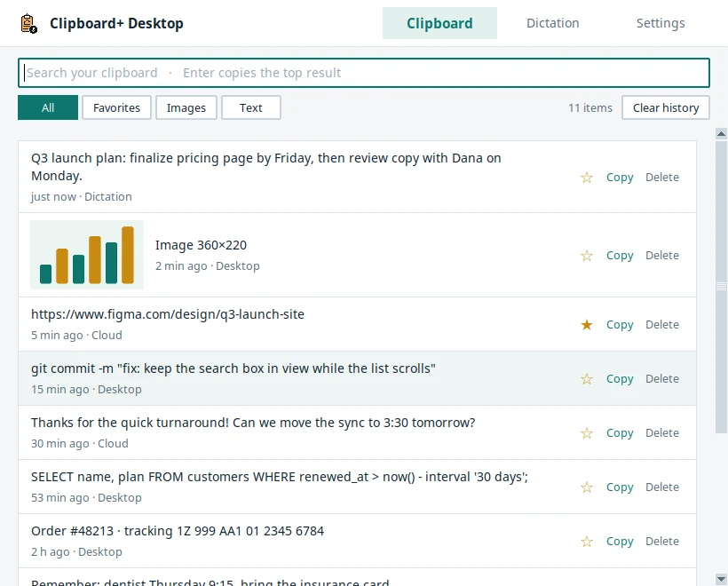Filter by Images
Viewport: 728px width, 586px height.
[186, 107]
